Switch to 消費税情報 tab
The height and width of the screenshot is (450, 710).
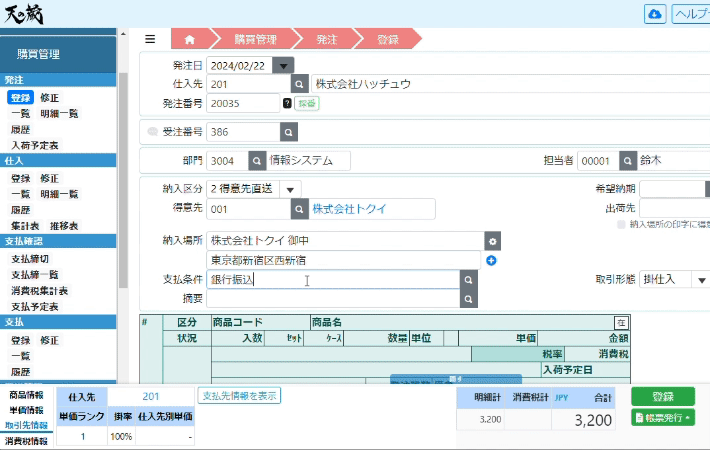coord(26,441)
